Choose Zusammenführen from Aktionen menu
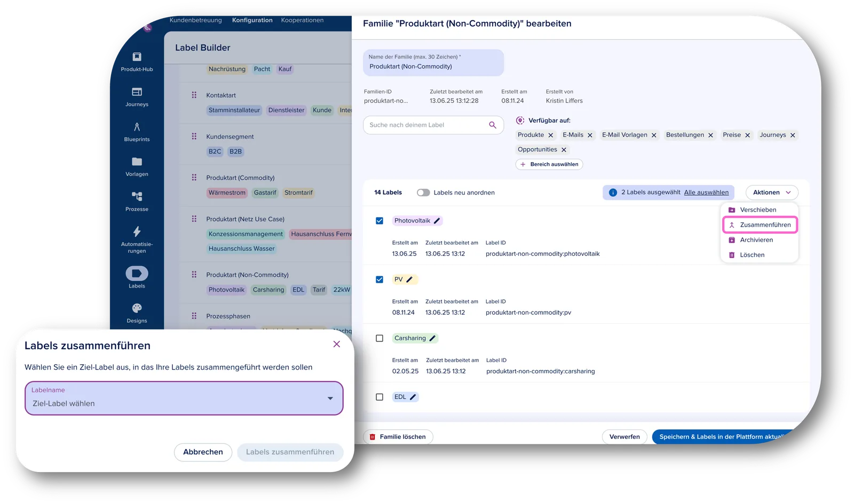Viewport: 854px width, 504px height. tap(760, 225)
